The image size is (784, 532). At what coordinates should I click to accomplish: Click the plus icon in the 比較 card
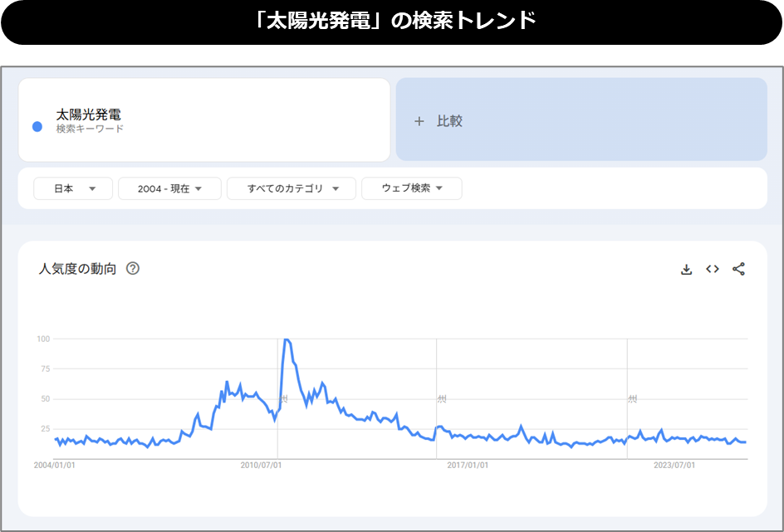[419, 121]
